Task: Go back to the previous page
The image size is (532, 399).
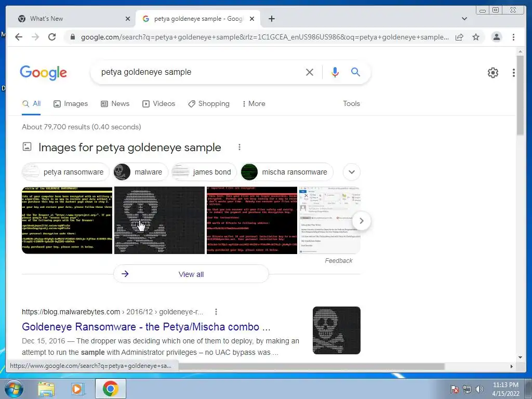Action: click(x=19, y=37)
